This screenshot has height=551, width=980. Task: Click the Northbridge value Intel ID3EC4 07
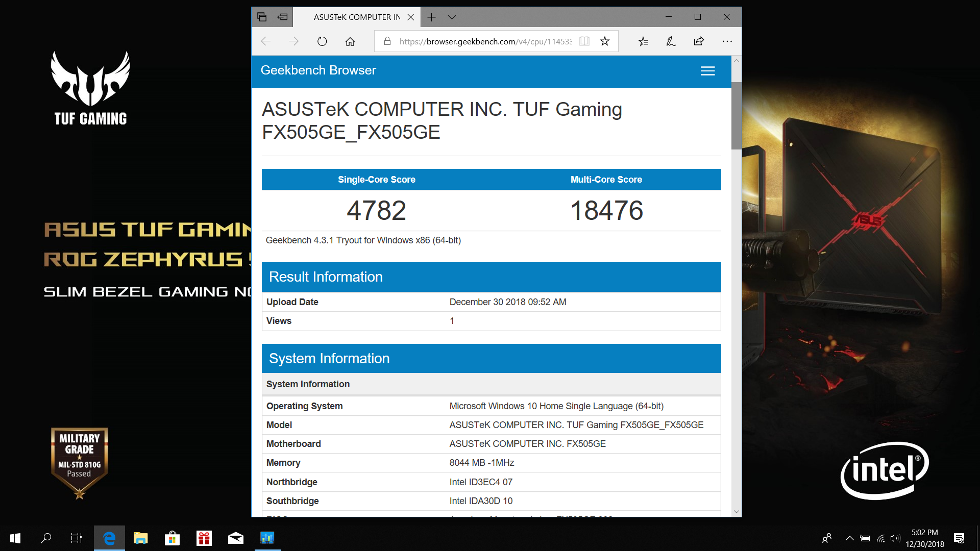pyautogui.click(x=481, y=482)
